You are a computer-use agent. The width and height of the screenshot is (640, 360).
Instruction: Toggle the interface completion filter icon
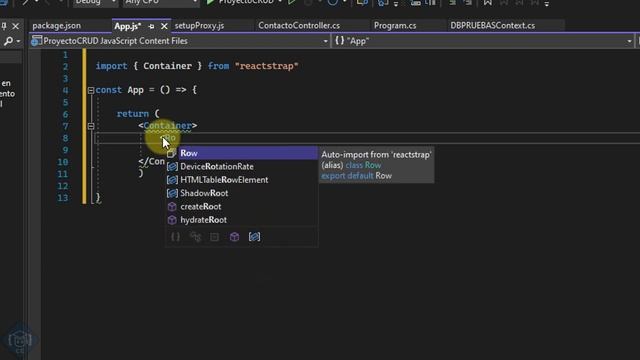(x=254, y=237)
